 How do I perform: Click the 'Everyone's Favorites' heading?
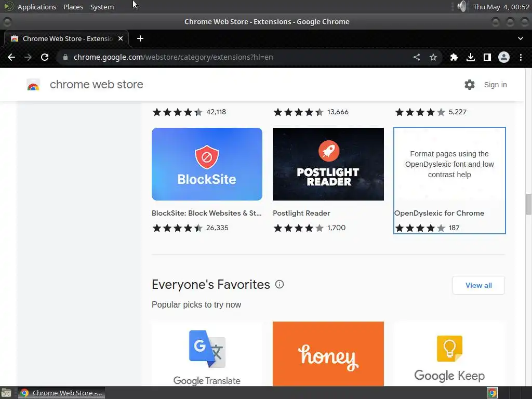click(x=211, y=284)
